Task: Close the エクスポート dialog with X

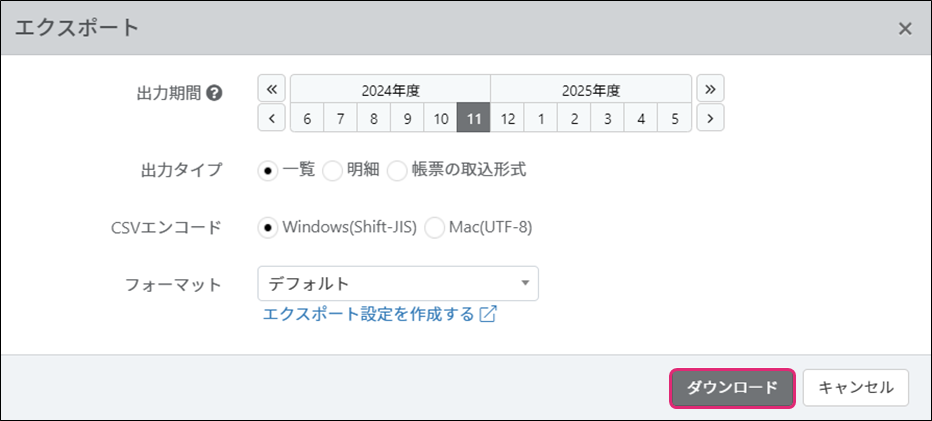Action: coord(905,28)
